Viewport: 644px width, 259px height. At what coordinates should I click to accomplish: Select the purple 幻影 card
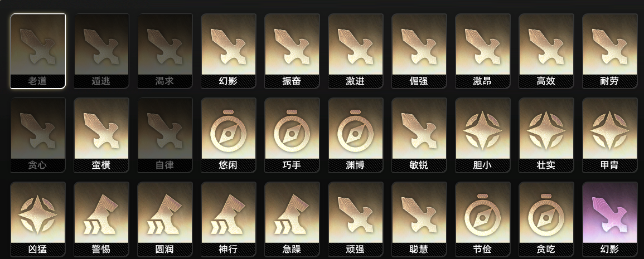pyautogui.click(x=610, y=219)
